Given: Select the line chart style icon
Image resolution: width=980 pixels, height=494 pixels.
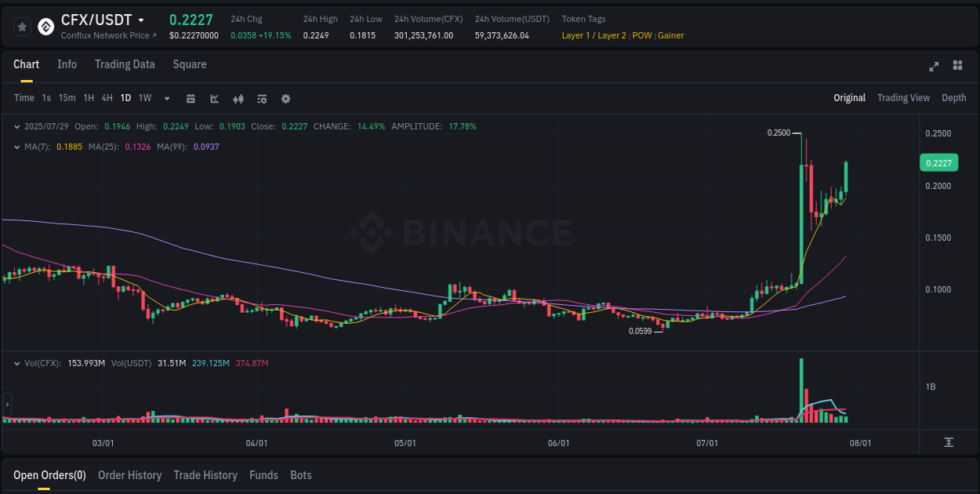Looking at the screenshot, I should pyautogui.click(x=213, y=99).
